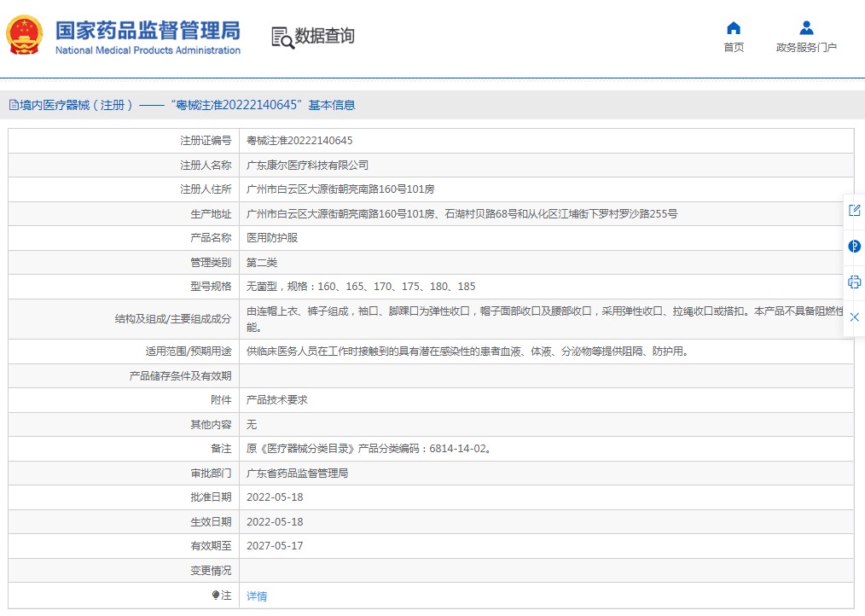Click the person icon above 政务服务门户
This screenshot has width=865, height=616.
(806, 28)
